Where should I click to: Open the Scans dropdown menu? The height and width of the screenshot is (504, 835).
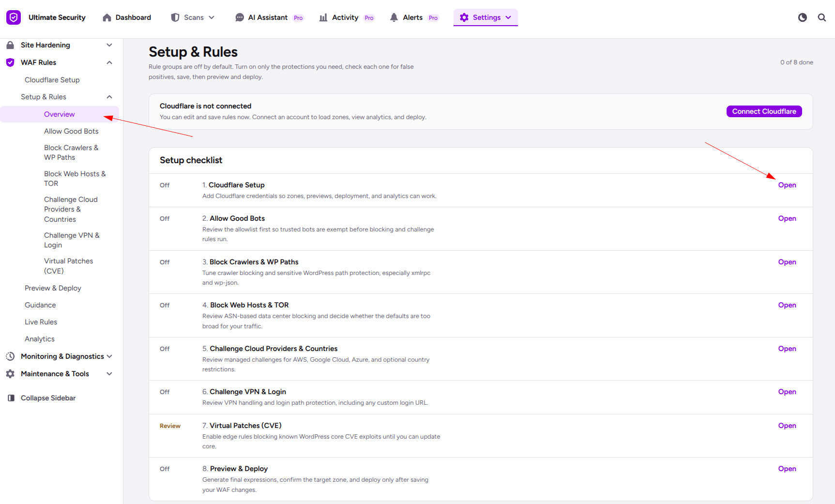coord(193,17)
